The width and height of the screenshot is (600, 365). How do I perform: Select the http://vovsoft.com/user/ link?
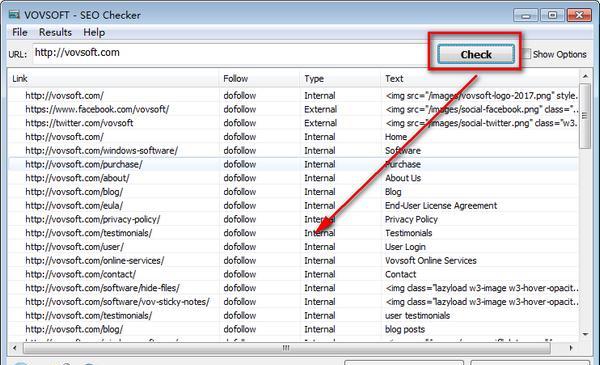pyautogui.click(x=75, y=247)
